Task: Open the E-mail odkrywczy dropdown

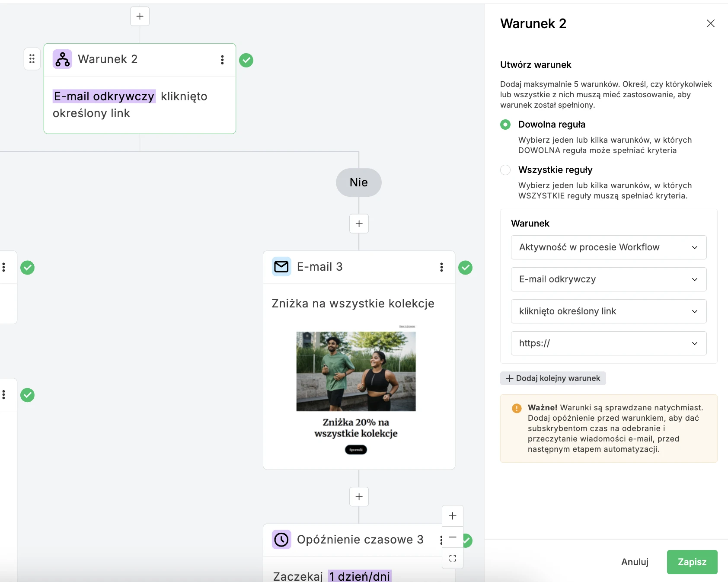Action: (x=608, y=279)
